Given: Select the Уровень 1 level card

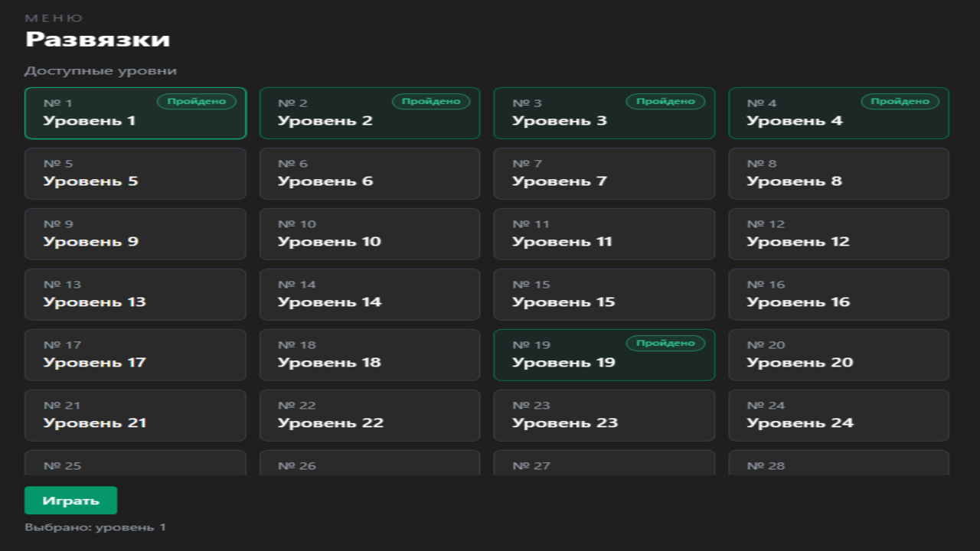Looking at the screenshot, I should click(x=135, y=113).
